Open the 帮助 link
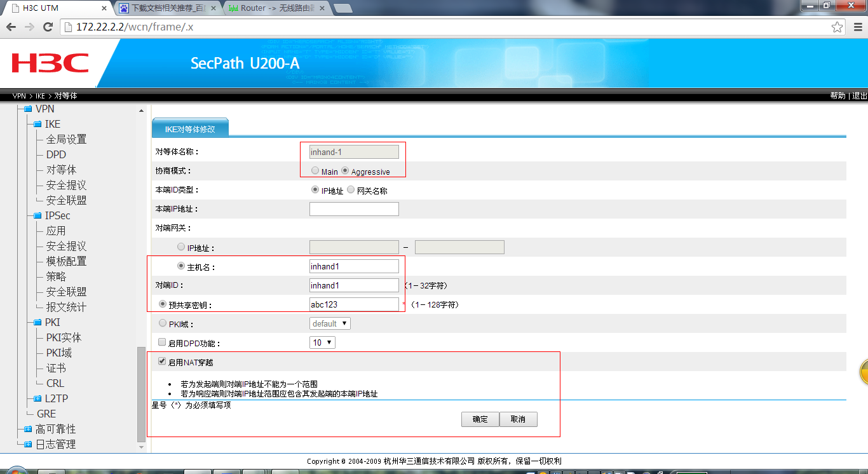This screenshot has height=474, width=868. pos(837,95)
